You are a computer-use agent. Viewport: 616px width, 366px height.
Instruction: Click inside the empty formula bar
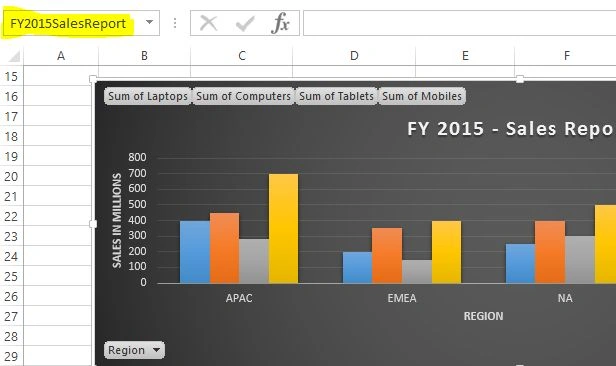[460, 23]
